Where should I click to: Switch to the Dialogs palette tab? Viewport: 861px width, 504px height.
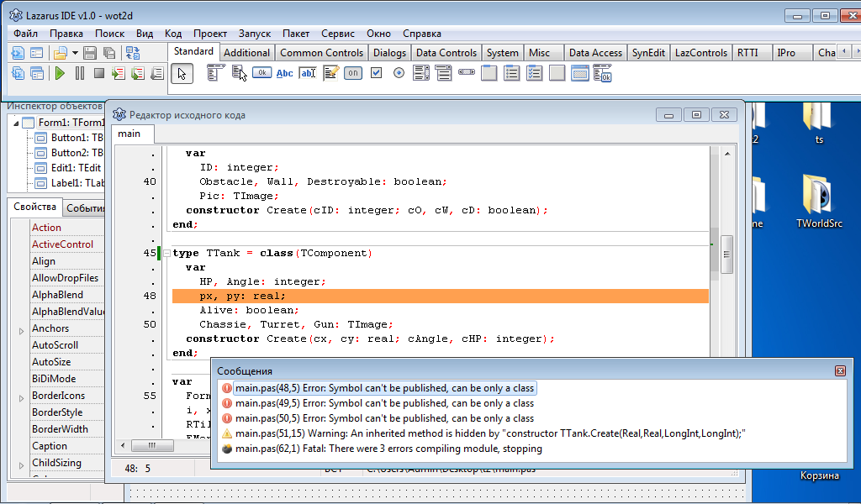[389, 53]
